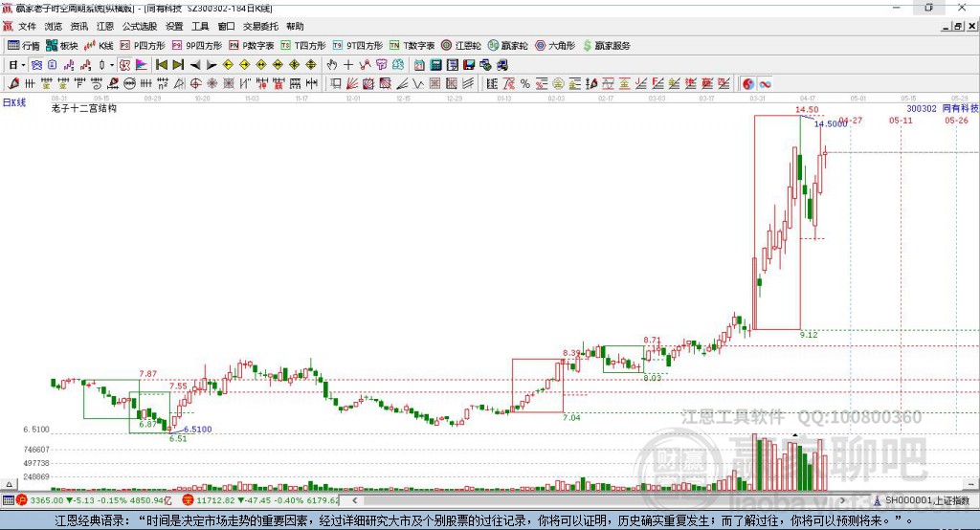The width and height of the screenshot is (980, 530).
Task: Click the 300302 stock code
Action: (922, 108)
